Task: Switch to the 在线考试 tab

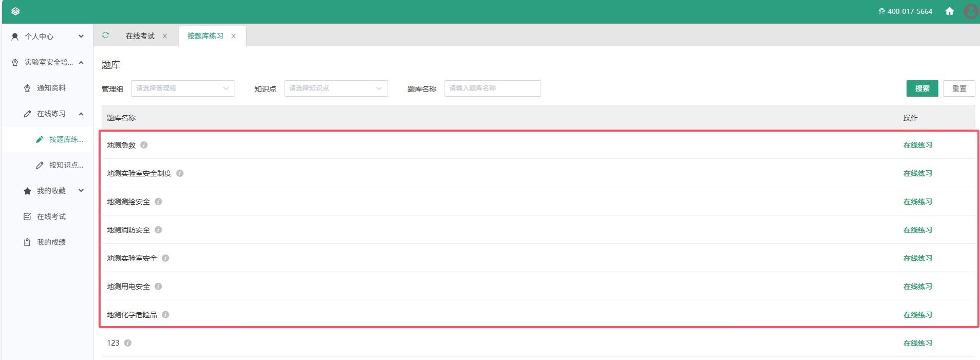Action: [140, 36]
